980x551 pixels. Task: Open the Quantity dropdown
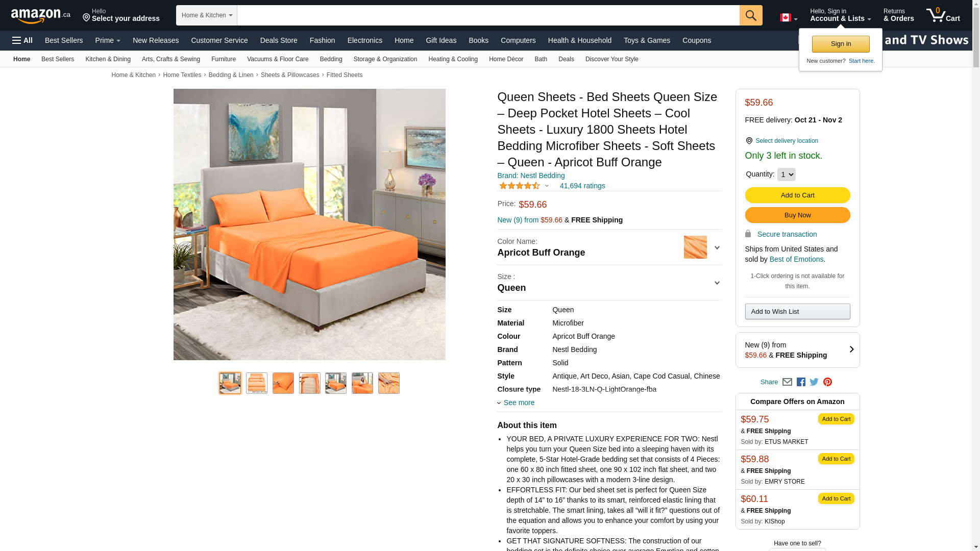click(786, 174)
